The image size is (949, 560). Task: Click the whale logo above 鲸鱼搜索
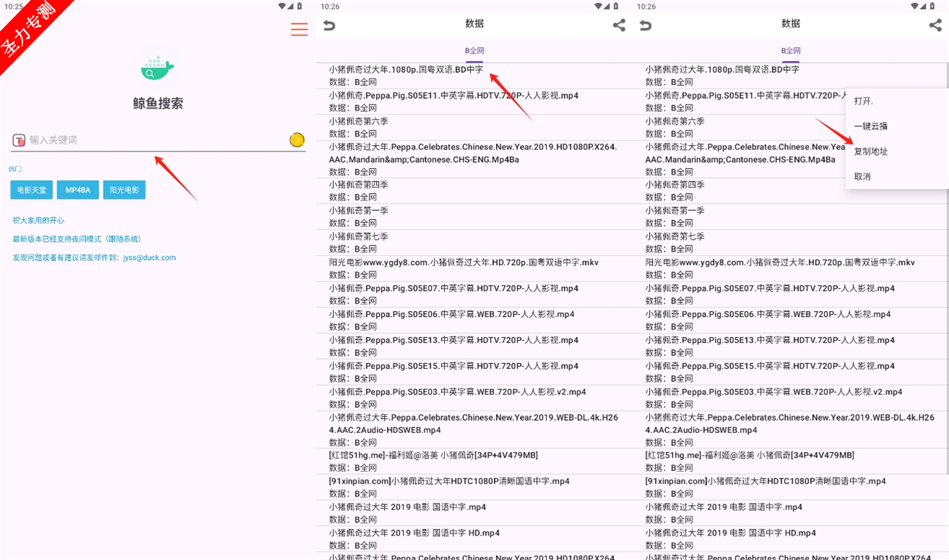point(158,68)
